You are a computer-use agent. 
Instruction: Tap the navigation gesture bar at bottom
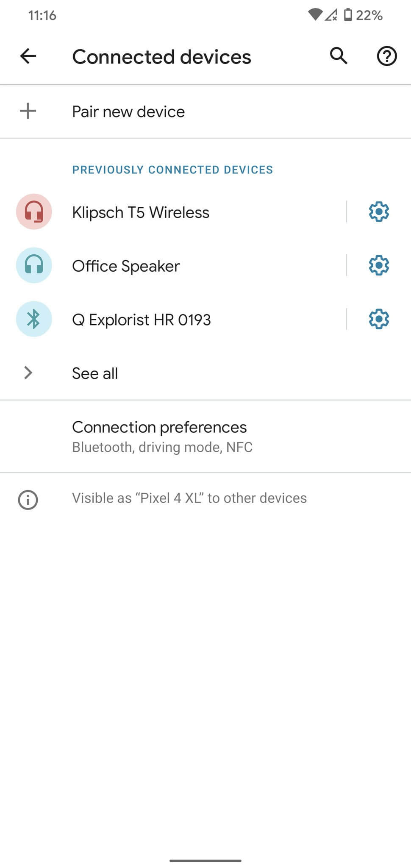pyautogui.click(x=205, y=849)
